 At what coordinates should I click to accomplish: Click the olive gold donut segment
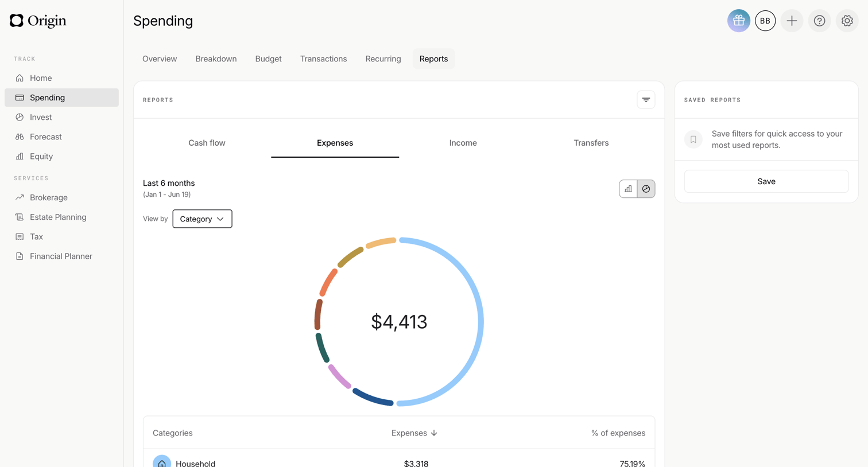click(350, 257)
